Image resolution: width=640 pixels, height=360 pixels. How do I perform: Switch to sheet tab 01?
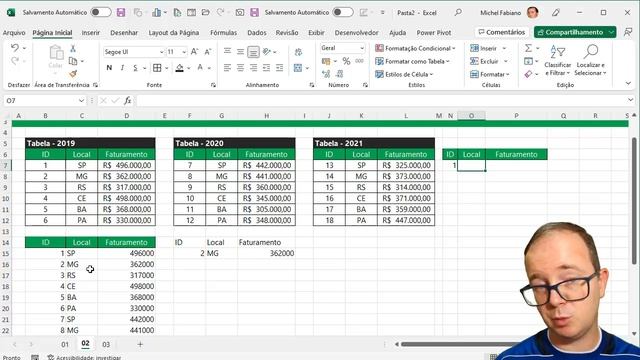(x=65, y=344)
